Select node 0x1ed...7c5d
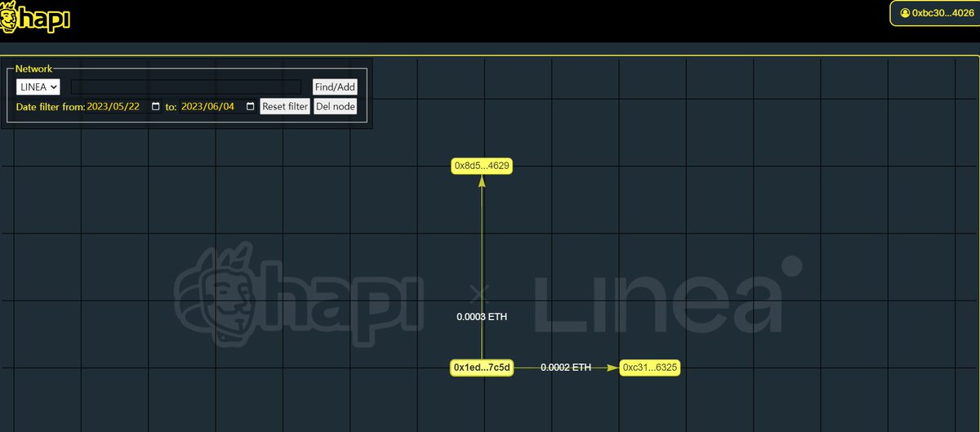 pos(482,367)
